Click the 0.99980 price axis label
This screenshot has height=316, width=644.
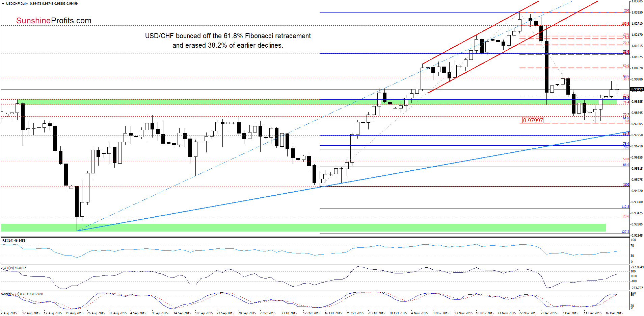tap(637, 79)
